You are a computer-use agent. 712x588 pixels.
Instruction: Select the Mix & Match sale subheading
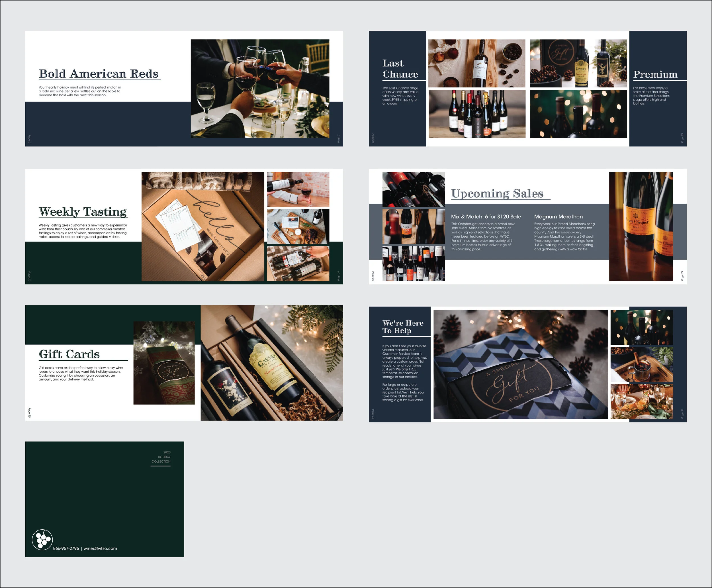(x=486, y=217)
